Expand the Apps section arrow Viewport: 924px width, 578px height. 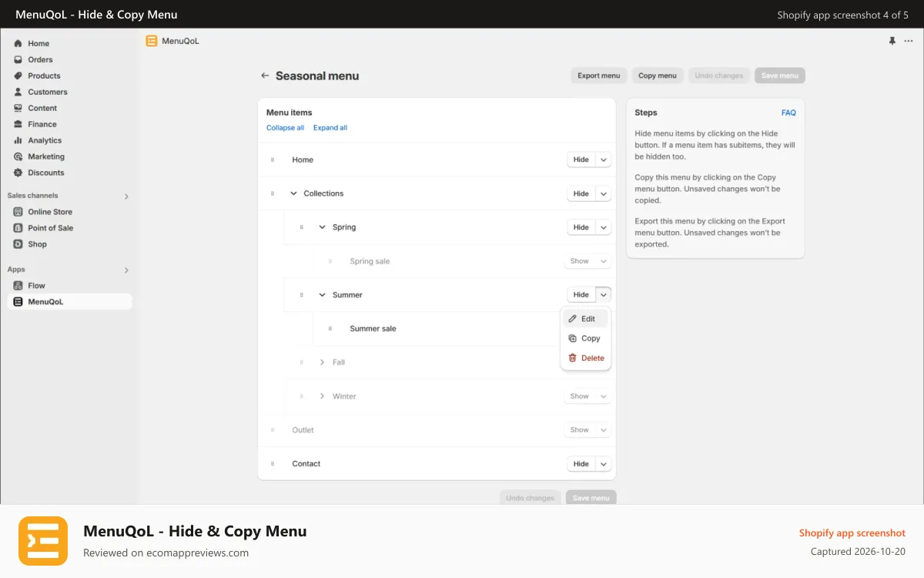[126, 271]
